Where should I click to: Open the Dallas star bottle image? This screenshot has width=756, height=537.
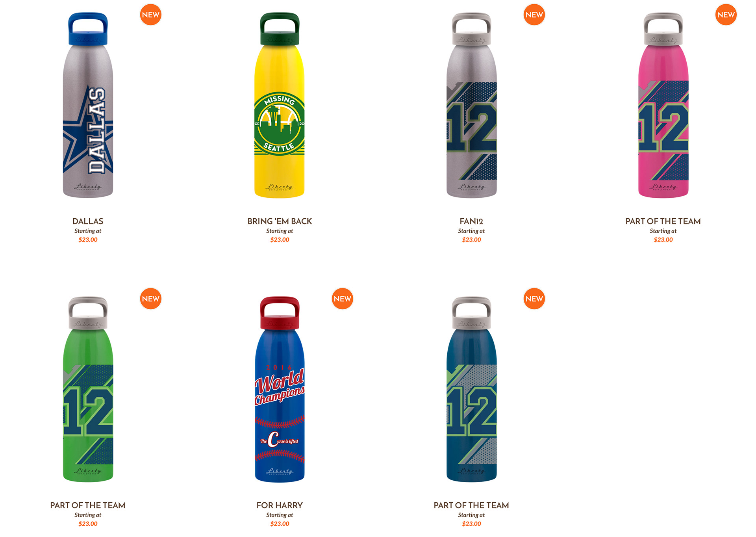point(88,105)
